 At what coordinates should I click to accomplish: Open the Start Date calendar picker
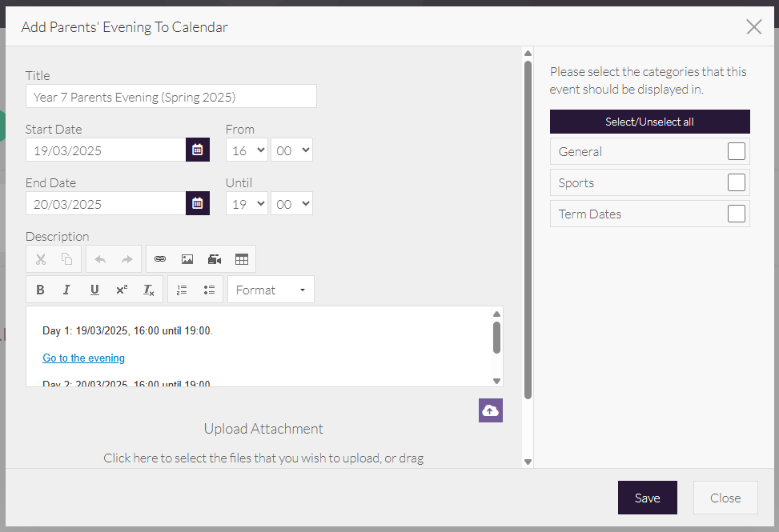pyautogui.click(x=198, y=150)
